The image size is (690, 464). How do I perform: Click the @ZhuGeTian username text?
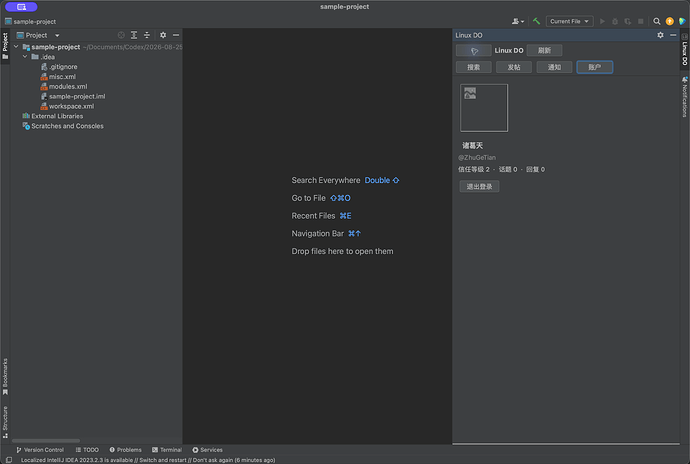(477, 158)
